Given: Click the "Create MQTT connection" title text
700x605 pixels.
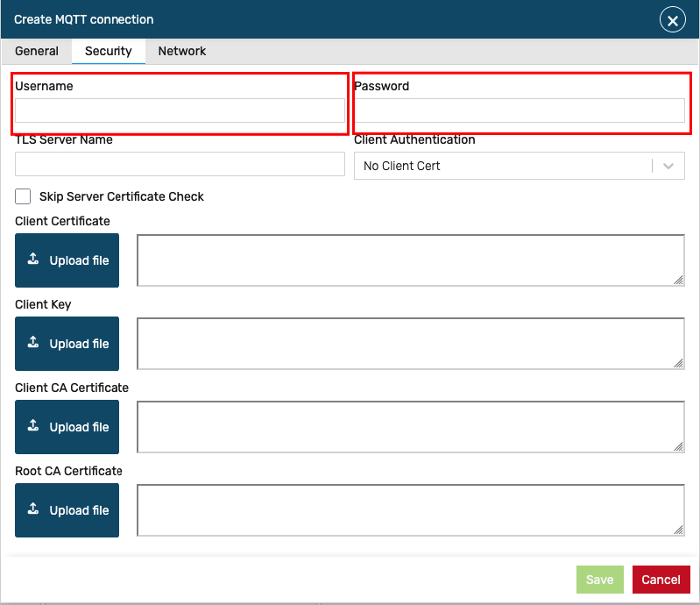Looking at the screenshot, I should pos(84,19).
